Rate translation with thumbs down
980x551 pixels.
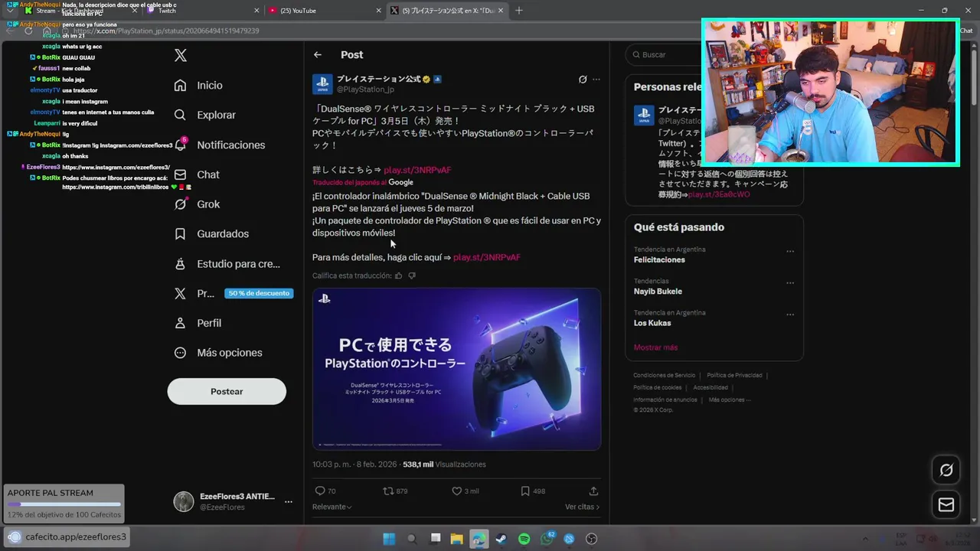[412, 275]
